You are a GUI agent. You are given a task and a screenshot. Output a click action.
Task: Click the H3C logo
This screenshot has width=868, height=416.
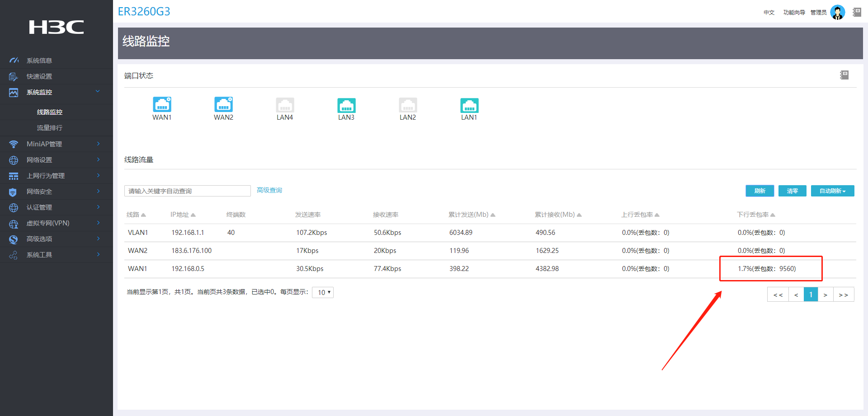(57, 27)
